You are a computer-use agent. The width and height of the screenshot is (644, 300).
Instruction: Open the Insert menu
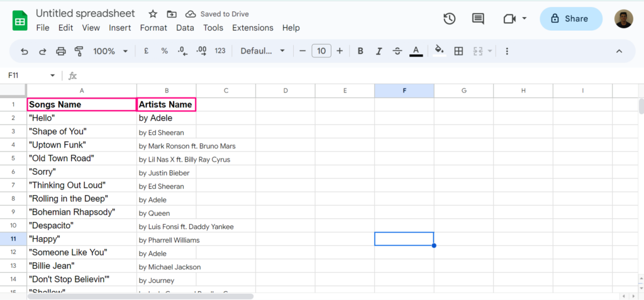[x=120, y=28]
